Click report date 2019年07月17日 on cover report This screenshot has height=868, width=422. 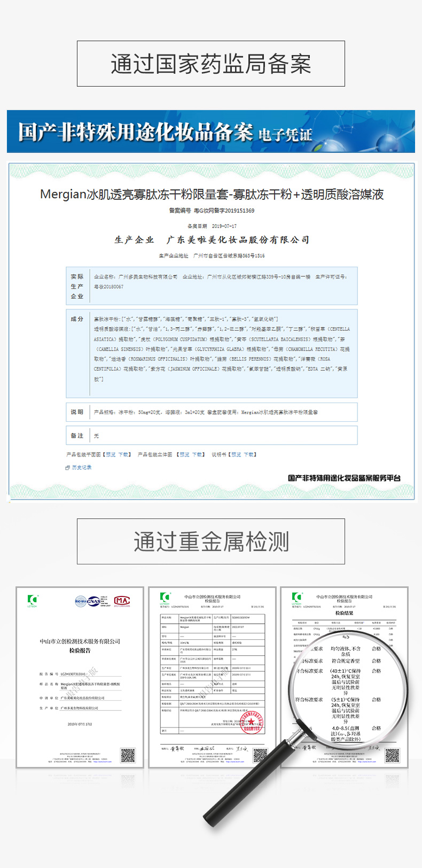click(80, 724)
